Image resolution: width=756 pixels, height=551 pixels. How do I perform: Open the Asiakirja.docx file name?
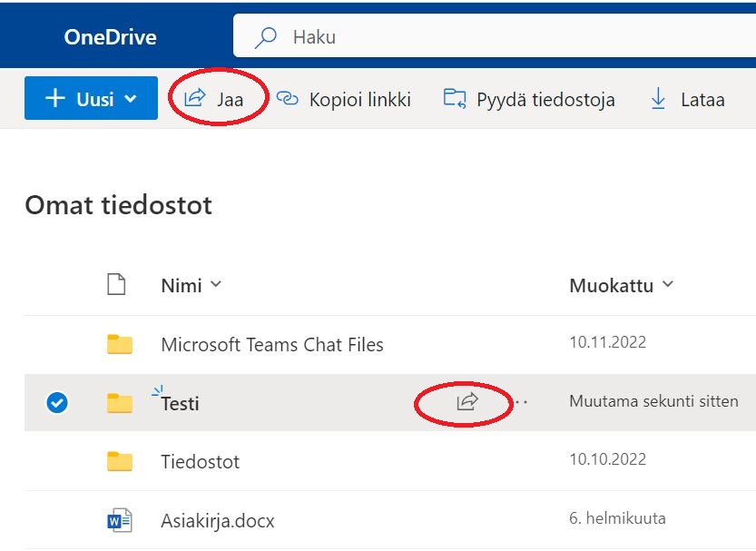(x=217, y=521)
